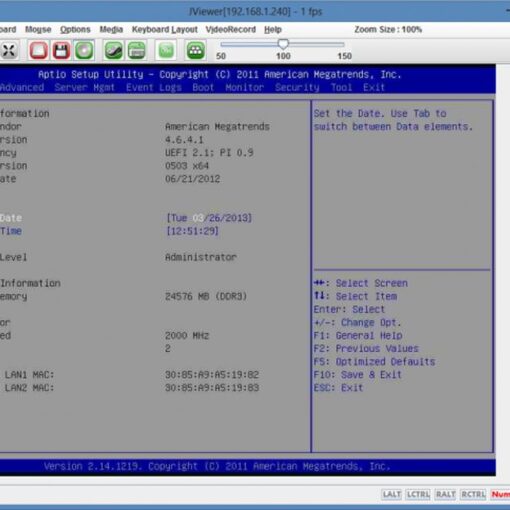
Task: Click the green mouse toggle icon
Action: coord(113,51)
